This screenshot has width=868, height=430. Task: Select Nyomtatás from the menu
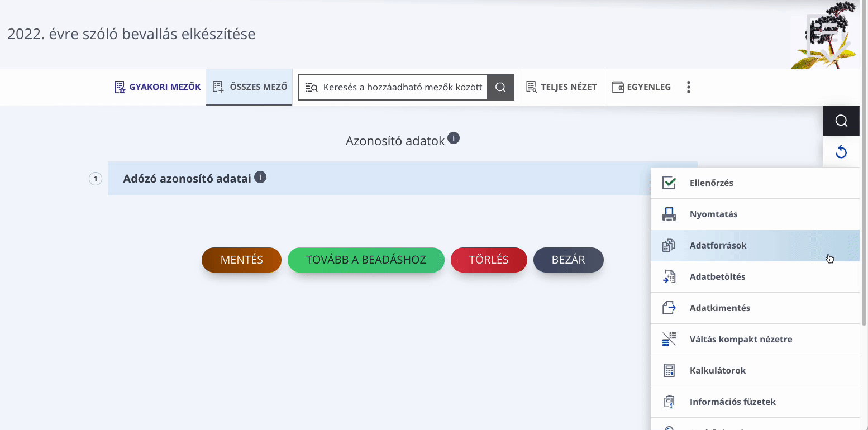(x=755, y=214)
